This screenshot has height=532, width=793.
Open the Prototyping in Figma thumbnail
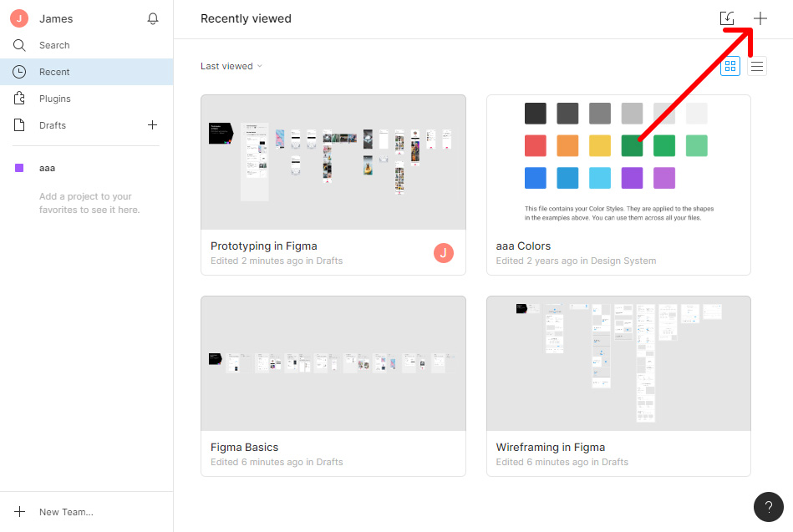[333, 162]
